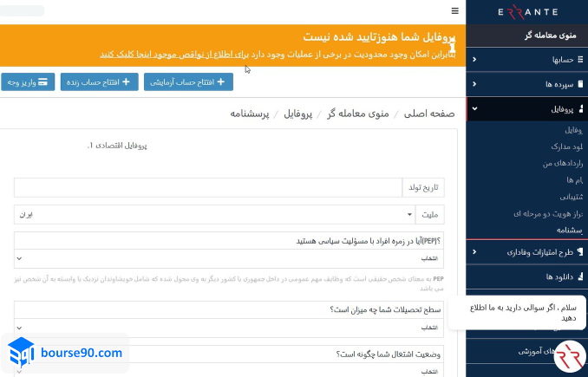Open the سطح تحصیلات انتخاب dropdown
This screenshot has height=377, width=588.
click(229, 328)
